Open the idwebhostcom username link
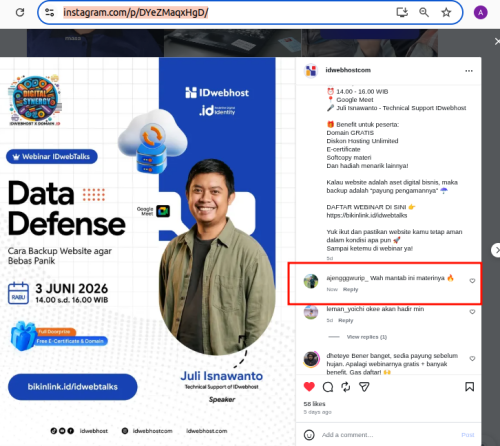The image size is (500, 446). pos(348,70)
